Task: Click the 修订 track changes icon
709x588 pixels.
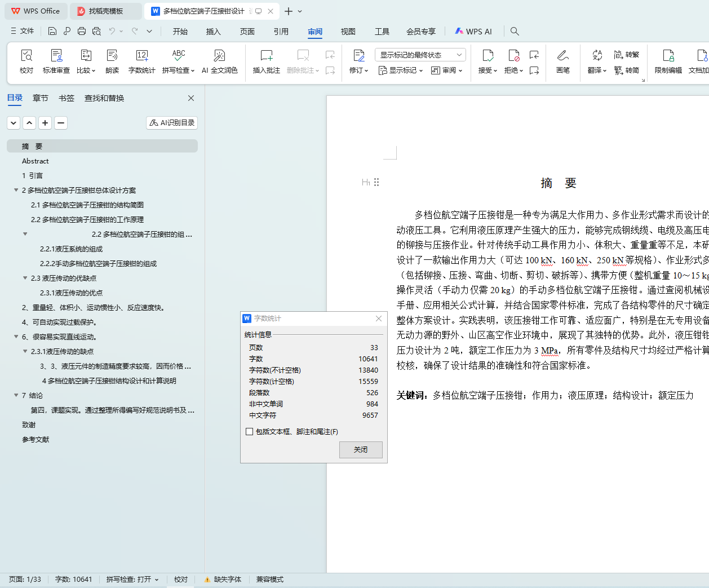Action: pos(358,55)
